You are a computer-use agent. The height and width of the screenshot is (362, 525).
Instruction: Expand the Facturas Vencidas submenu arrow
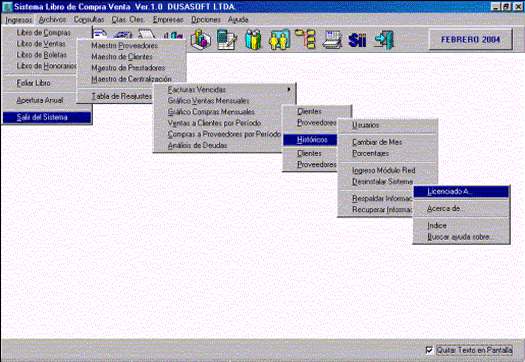pos(289,89)
